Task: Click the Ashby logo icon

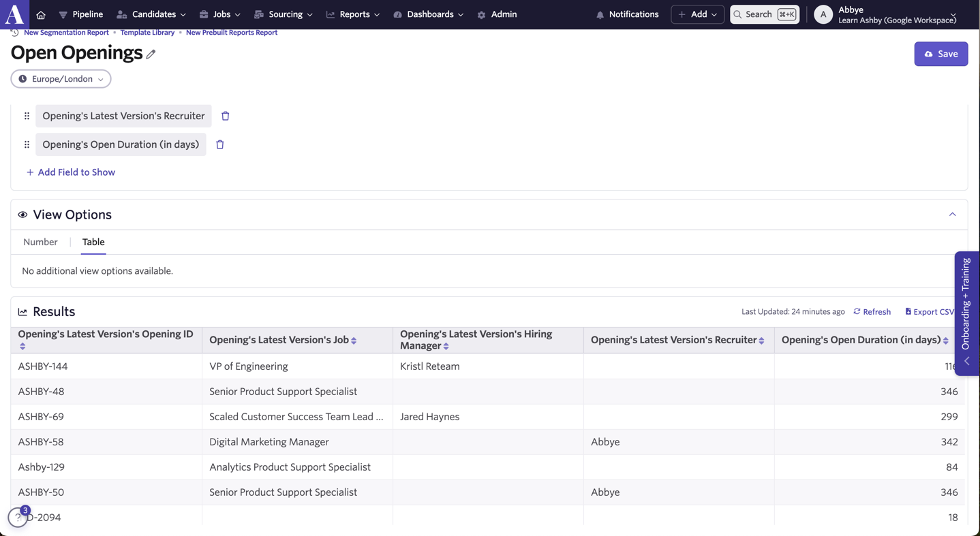Action: [14, 14]
